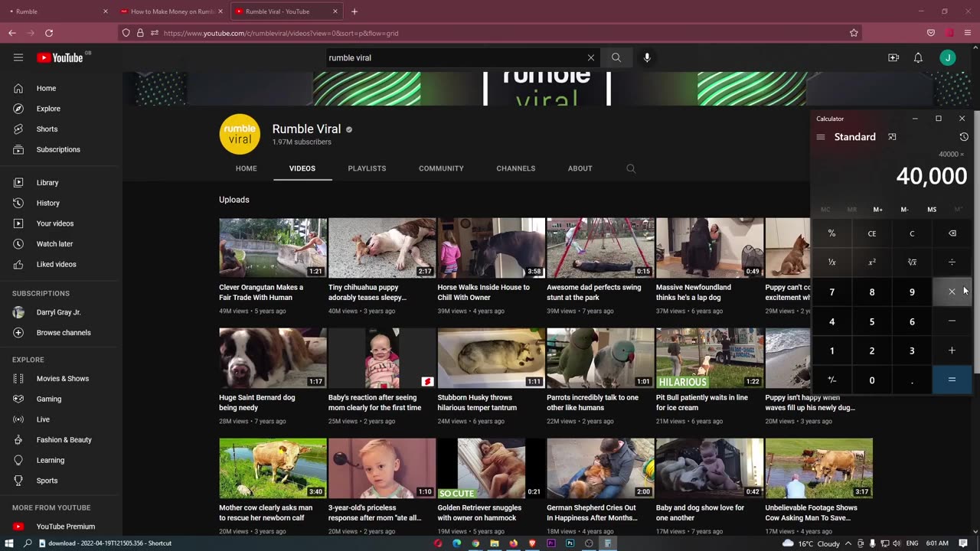980x551 pixels.
Task: Open the YouTube hamburger guide menu
Action: [18, 57]
